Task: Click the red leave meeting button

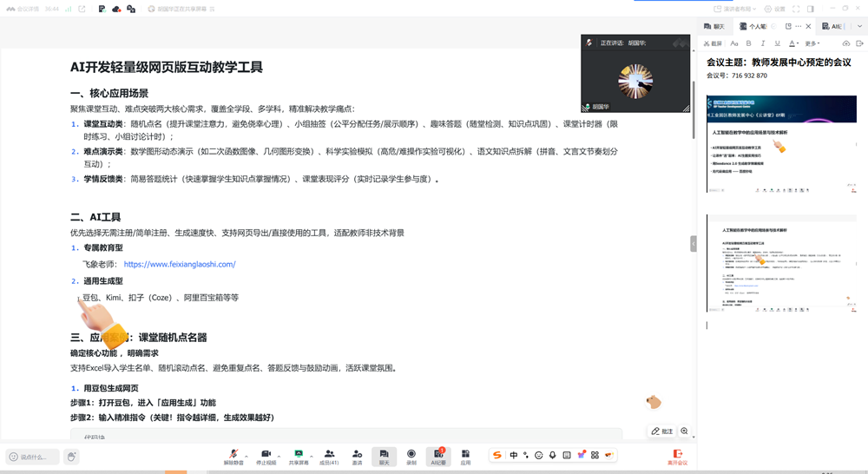Action: tap(678, 457)
